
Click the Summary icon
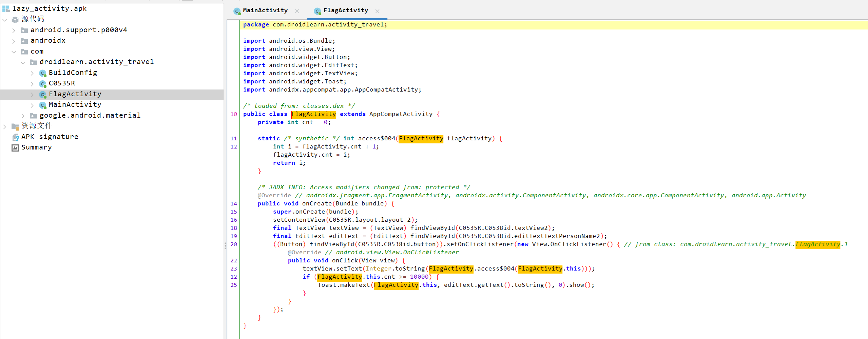(15, 148)
